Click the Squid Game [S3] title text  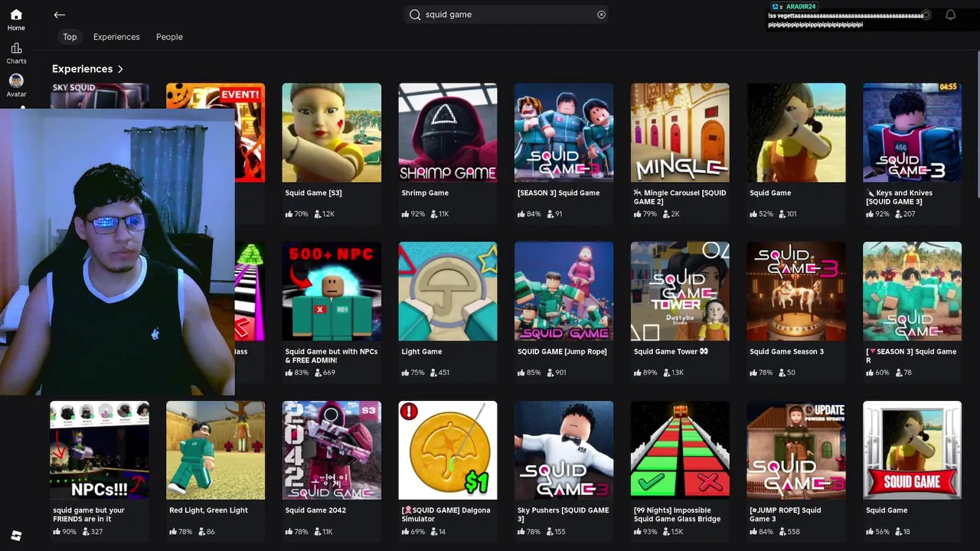point(314,193)
